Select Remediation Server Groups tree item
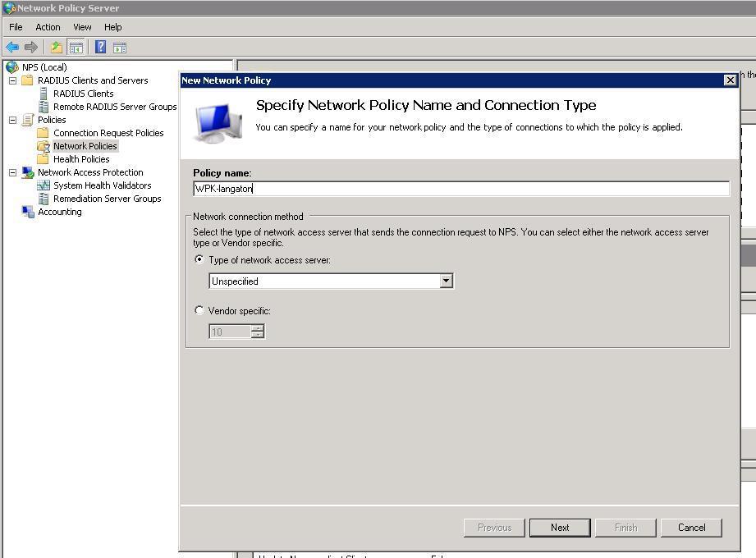756x558 pixels. [x=107, y=199]
